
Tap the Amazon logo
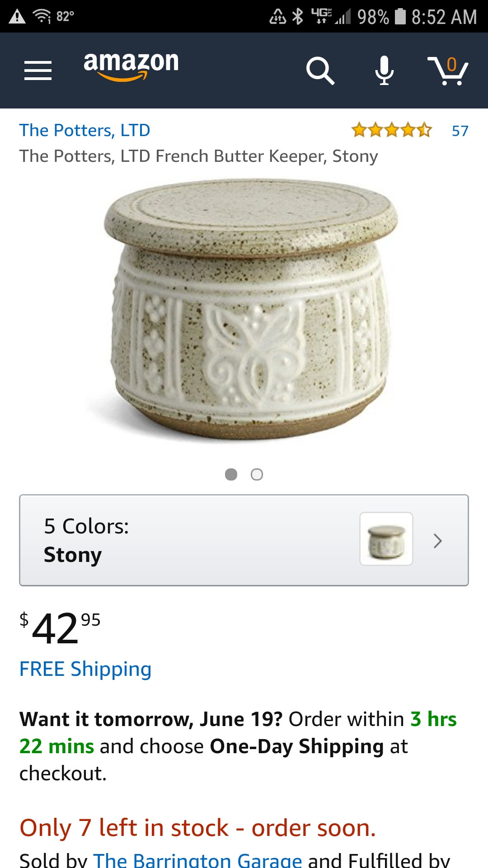pos(131,66)
